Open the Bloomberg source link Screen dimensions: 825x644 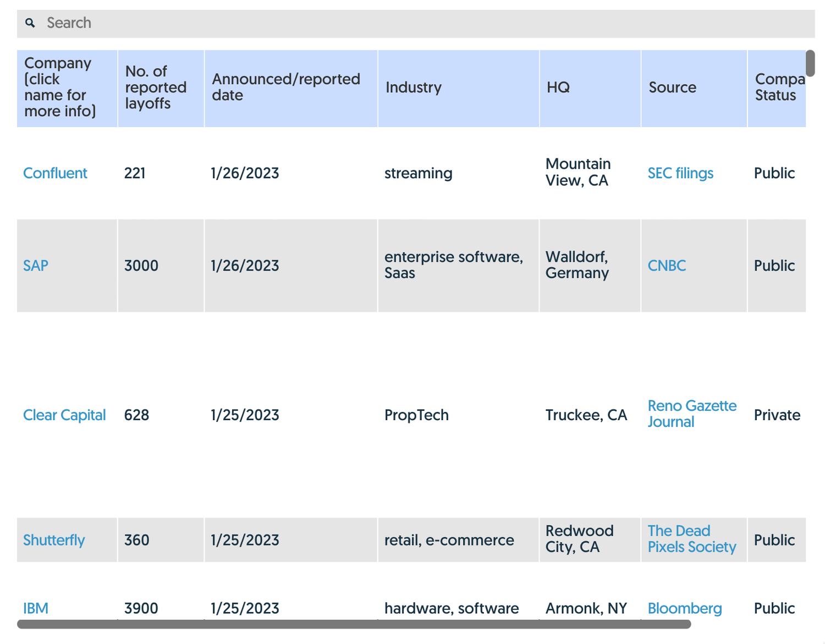point(684,608)
